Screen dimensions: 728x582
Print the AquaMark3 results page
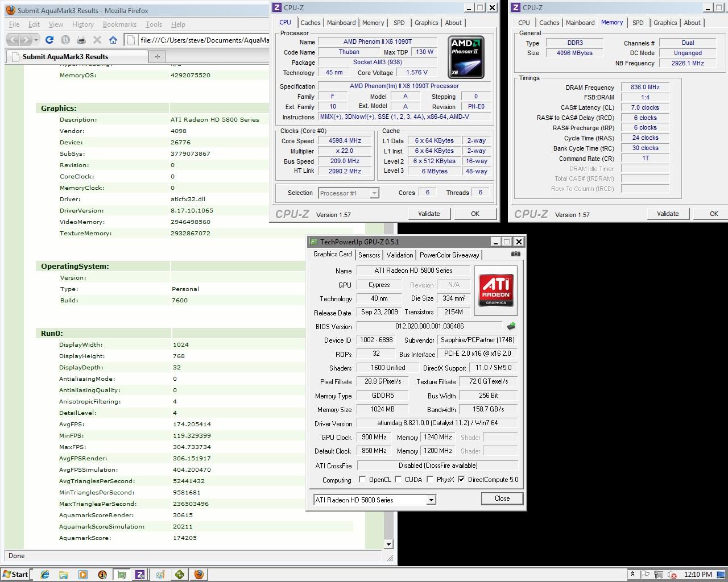click(81, 40)
